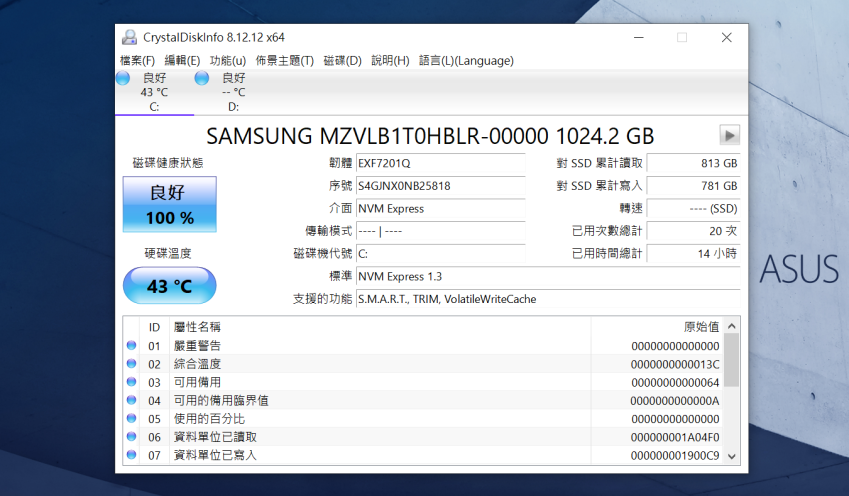Image resolution: width=849 pixels, height=496 pixels.
Task: Click the next disk arrow button
Action: 729,135
